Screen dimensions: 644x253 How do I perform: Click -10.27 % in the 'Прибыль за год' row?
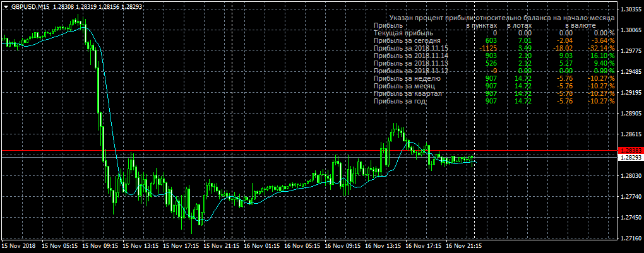(601, 100)
